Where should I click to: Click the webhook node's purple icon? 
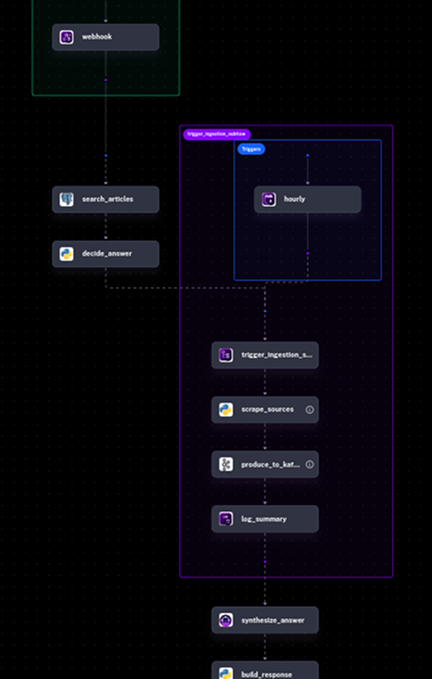pyautogui.click(x=66, y=37)
